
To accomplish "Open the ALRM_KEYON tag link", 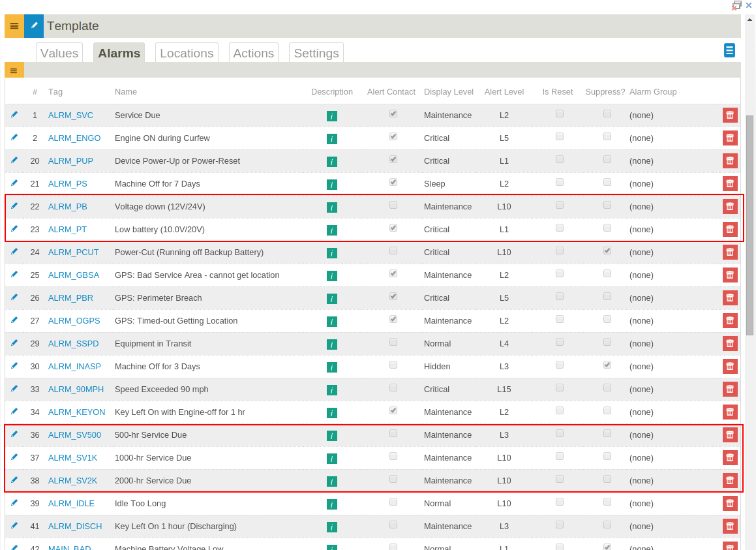I will click(77, 412).
